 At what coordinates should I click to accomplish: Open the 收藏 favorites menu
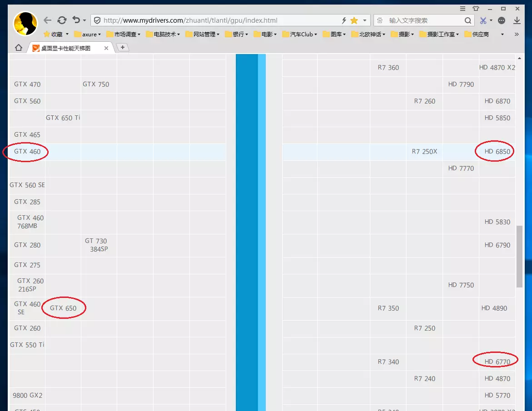[56, 34]
